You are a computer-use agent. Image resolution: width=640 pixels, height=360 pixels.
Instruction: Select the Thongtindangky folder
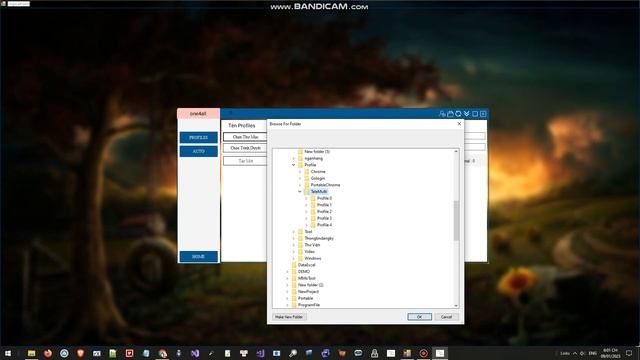click(319, 238)
